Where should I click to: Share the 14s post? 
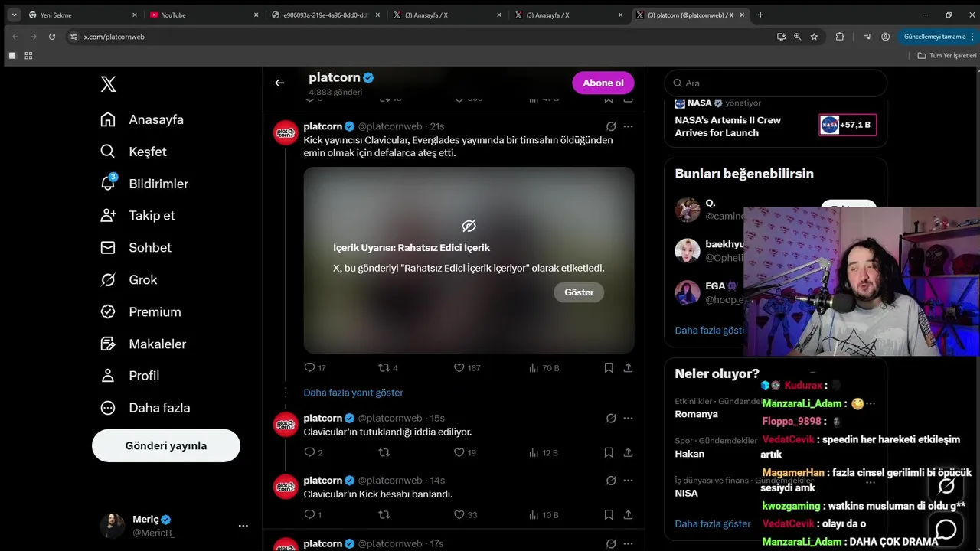(628, 515)
